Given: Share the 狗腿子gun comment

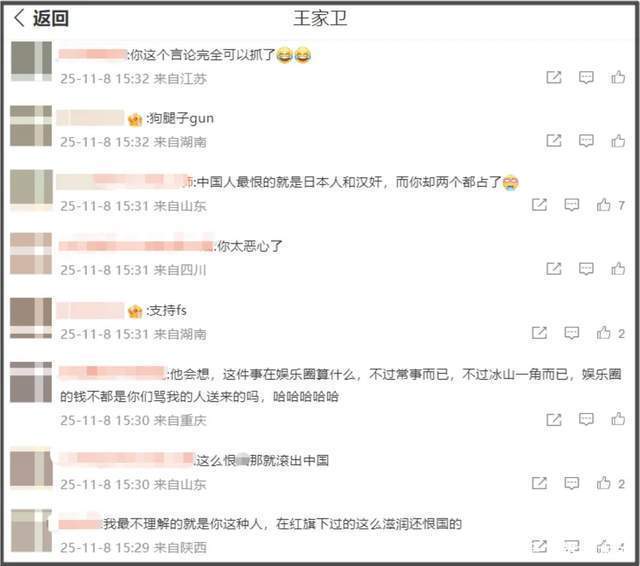Looking at the screenshot, I should (554, 141).
